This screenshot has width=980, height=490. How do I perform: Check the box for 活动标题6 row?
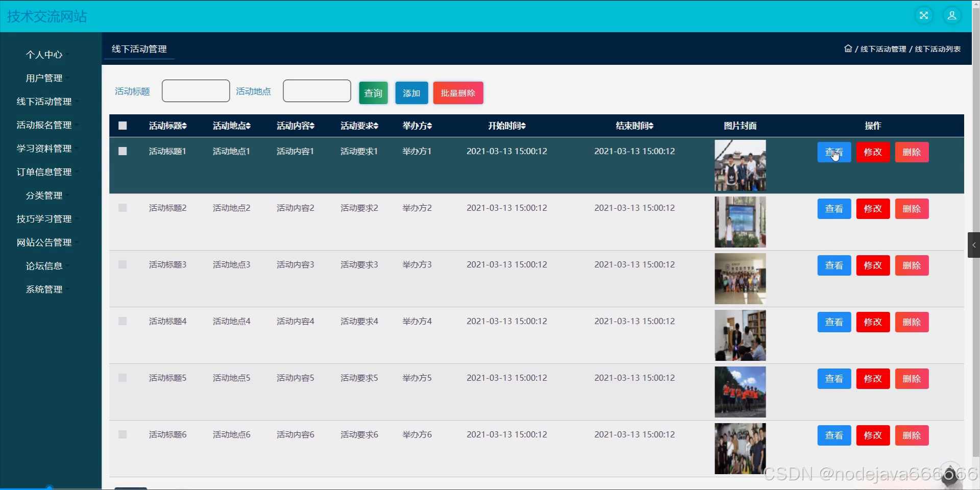click(x=122, y=434)
